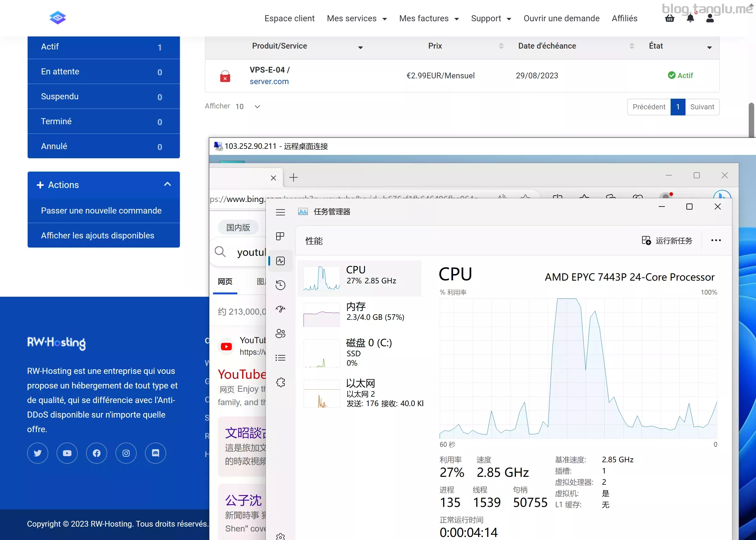Open Task Manager App history icon

(280, 285)
